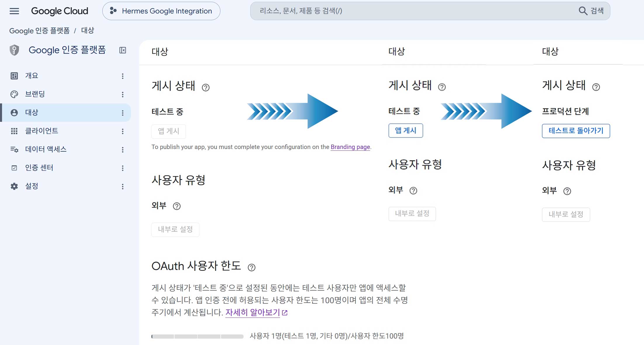The image size is (644, 345).
Task: Click the Google 인증 플랫폼 shield icon
Action: click(14, 50)
